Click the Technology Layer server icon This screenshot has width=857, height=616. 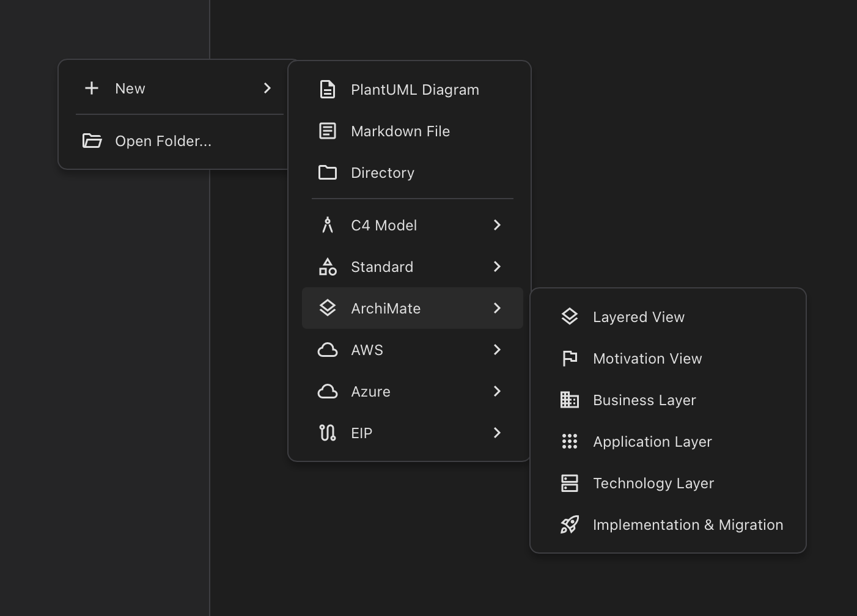(570, 483)
